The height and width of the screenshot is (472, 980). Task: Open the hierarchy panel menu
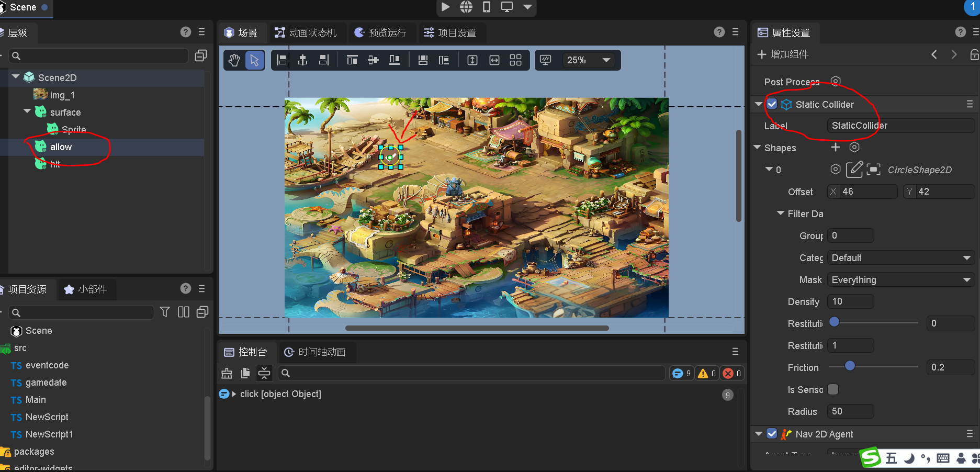[x=202, y=32]
